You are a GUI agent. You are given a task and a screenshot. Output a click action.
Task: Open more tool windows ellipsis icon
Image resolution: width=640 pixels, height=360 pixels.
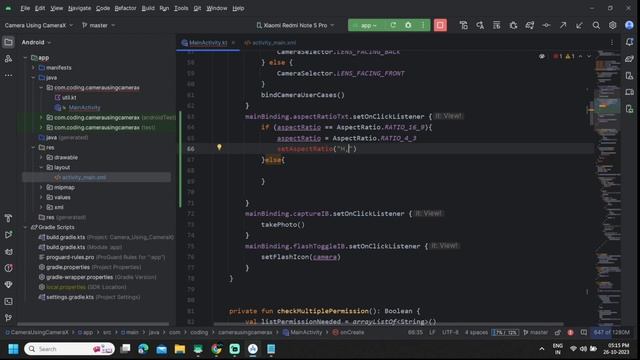pos(8,76)
